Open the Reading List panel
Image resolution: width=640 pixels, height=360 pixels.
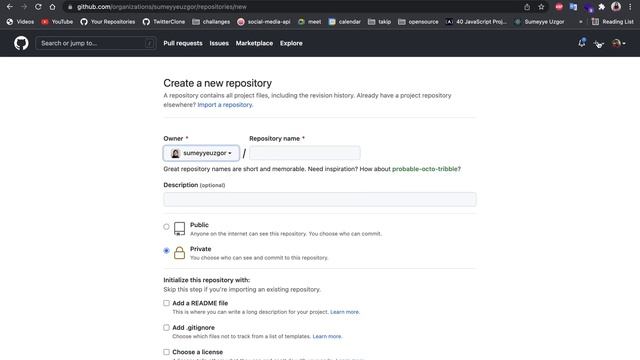pos(613,22)
